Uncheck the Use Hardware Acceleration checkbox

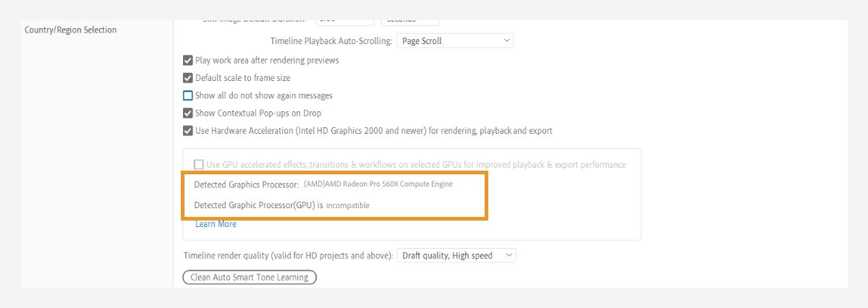(x=188, y=131)
